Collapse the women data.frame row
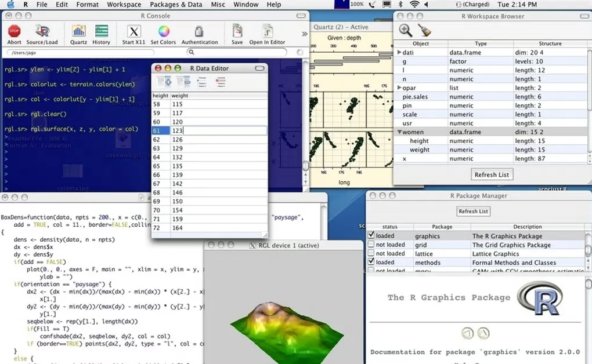This screenshot has width=592, height=364. (399, 132)
